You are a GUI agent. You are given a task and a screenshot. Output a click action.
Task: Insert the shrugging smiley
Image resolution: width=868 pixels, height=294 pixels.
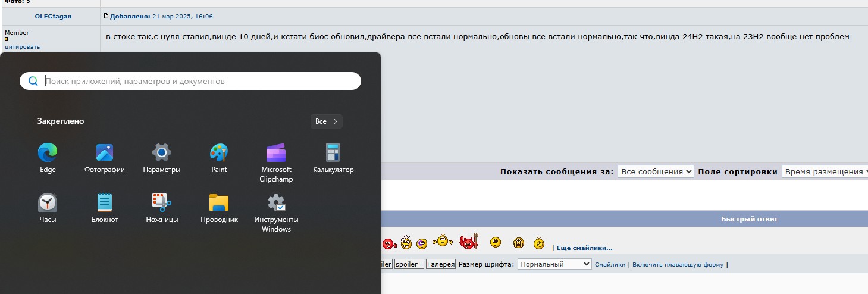pyautogui.click(x=442, y=241)
